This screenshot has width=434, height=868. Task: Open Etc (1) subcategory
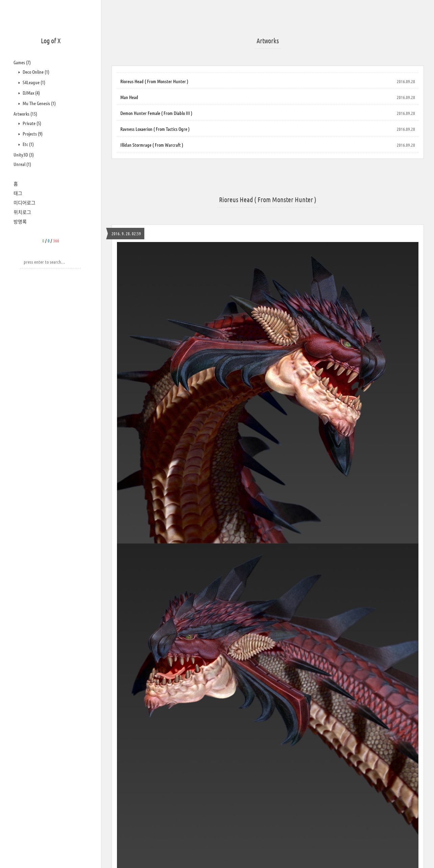tap(28, 144)
